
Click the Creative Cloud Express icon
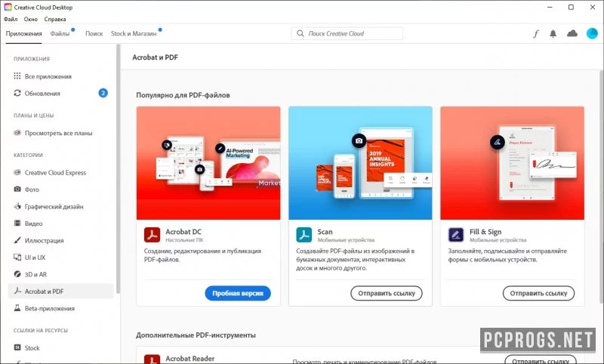(17, 173)
